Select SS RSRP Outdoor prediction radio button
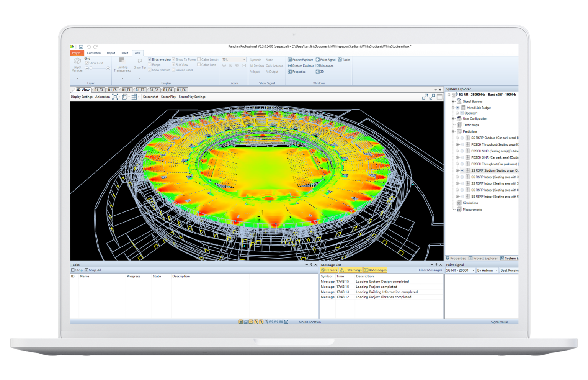Viewport: 588px width, 380px height. point(462,138)
